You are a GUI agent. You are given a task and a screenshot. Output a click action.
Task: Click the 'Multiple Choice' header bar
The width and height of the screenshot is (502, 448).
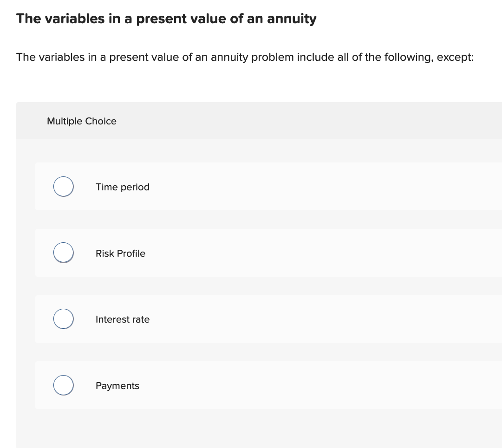pos(251,121)
